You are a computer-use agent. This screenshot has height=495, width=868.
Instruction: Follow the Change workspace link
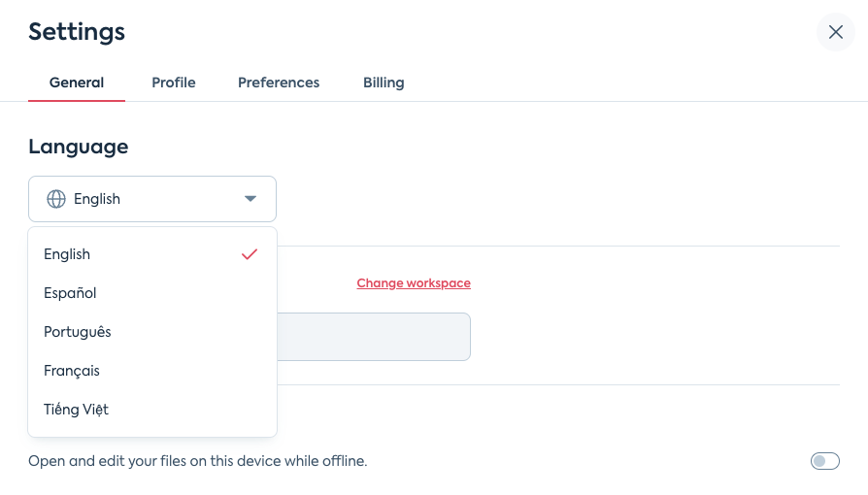click(414, 283)
